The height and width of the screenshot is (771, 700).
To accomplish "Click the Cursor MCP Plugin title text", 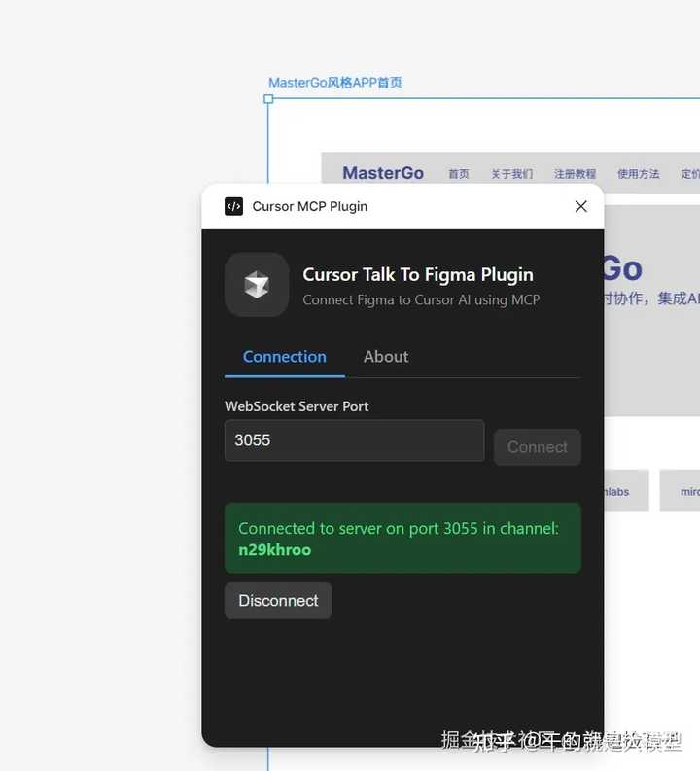I will [x=309, y=206].
